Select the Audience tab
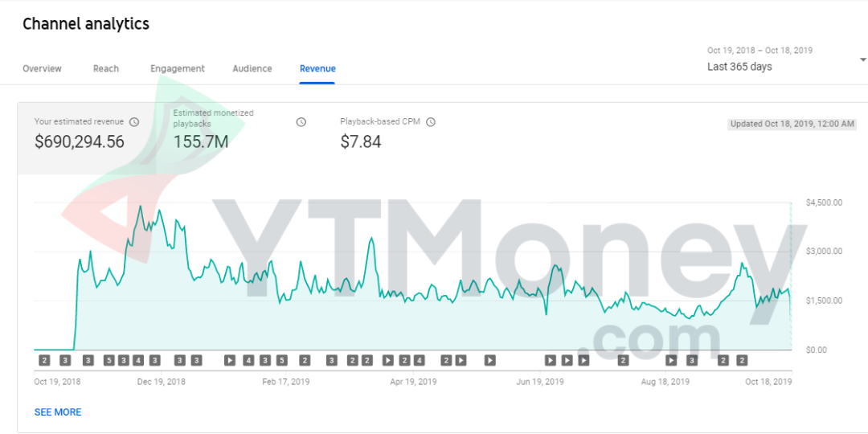 click(x=252, y=68)
